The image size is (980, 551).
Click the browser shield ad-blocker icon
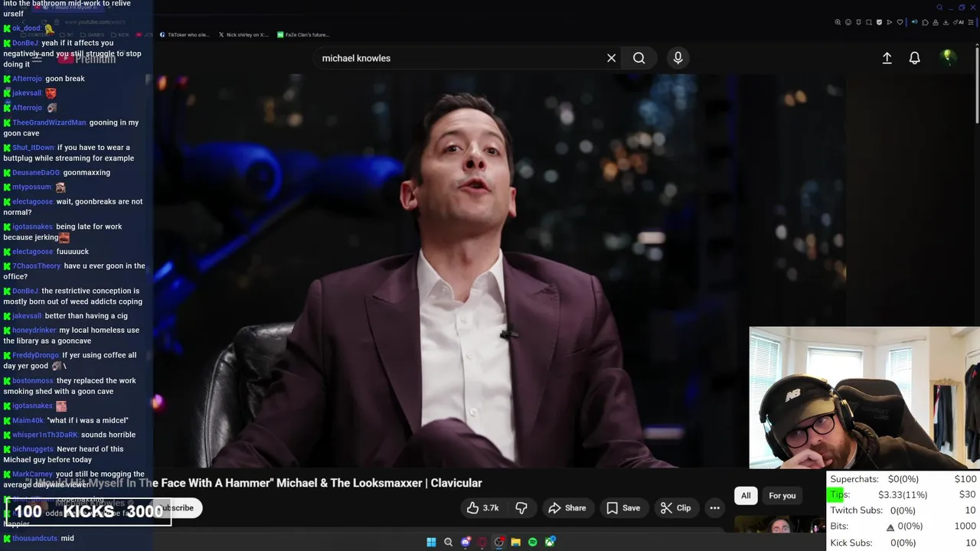tap(879, 22)
